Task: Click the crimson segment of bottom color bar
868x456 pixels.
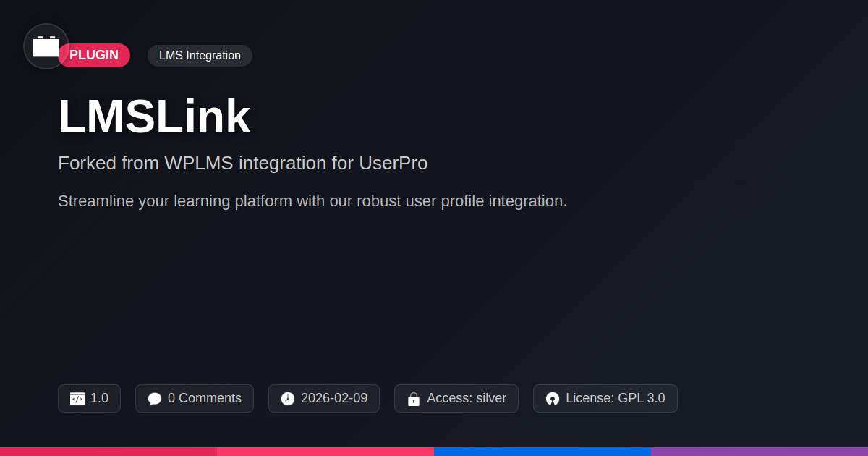Action: click(x=109, y=452)
